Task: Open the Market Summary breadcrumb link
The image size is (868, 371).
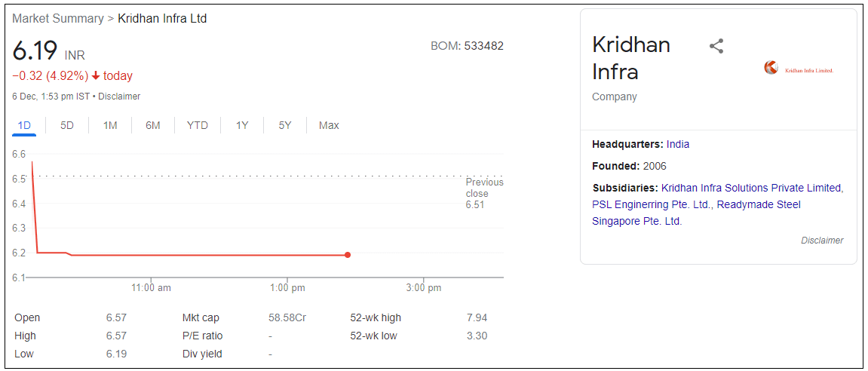Action: (57, 18)
